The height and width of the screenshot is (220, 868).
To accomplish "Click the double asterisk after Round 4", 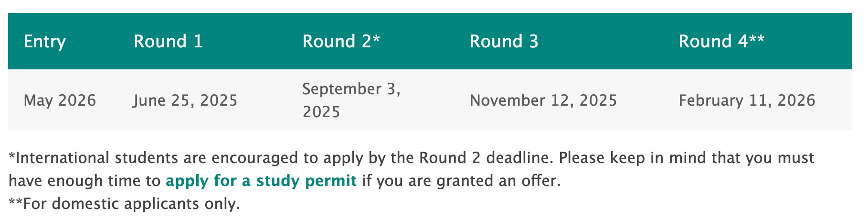I will coord(756,38).
